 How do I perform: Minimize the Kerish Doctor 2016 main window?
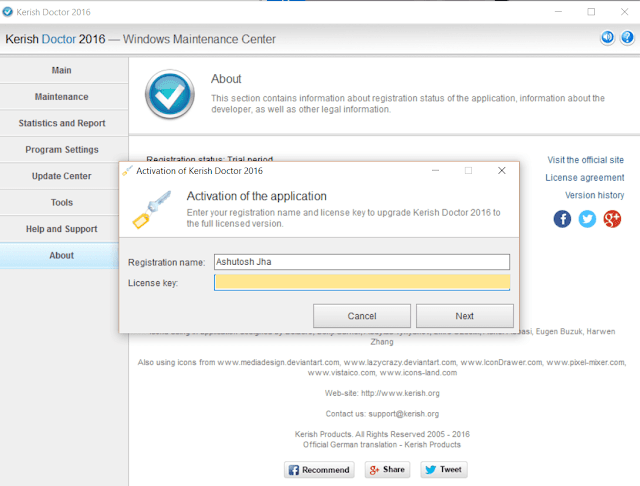click(558, 12)
